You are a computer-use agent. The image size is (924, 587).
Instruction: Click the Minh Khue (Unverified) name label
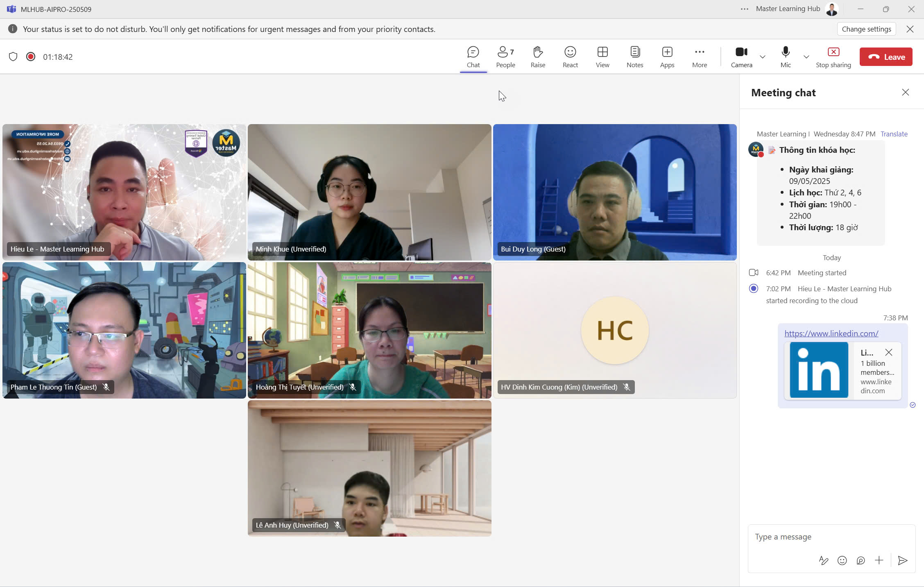(291, 249)
